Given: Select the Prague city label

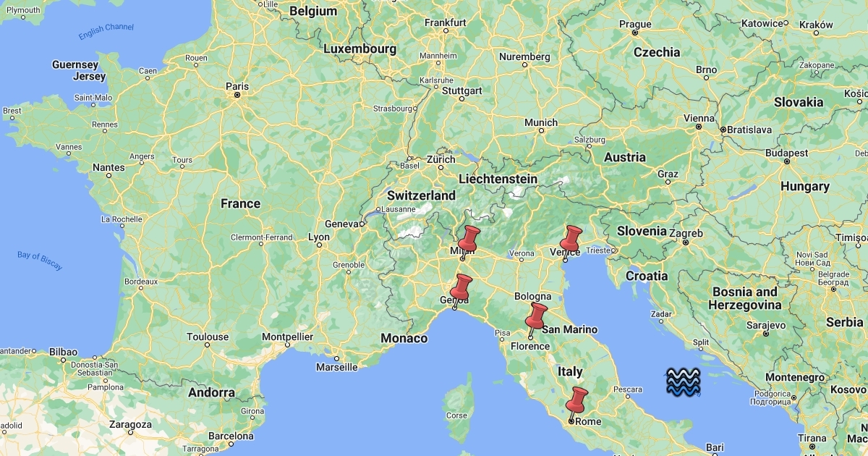Looking at the screenshot, I should (x=636, y=24).
